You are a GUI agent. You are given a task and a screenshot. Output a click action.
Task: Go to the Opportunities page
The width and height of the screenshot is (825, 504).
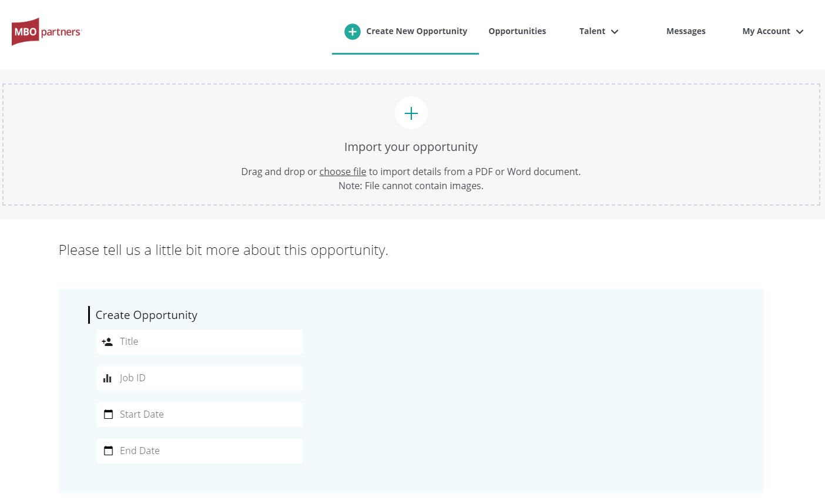517,31
